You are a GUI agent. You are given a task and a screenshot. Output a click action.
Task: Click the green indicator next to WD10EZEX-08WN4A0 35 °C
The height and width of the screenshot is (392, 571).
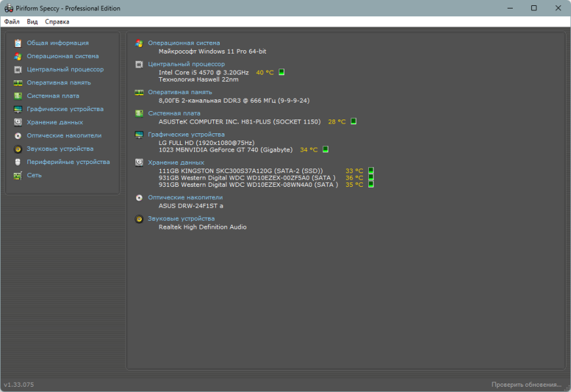click(371, 184)
